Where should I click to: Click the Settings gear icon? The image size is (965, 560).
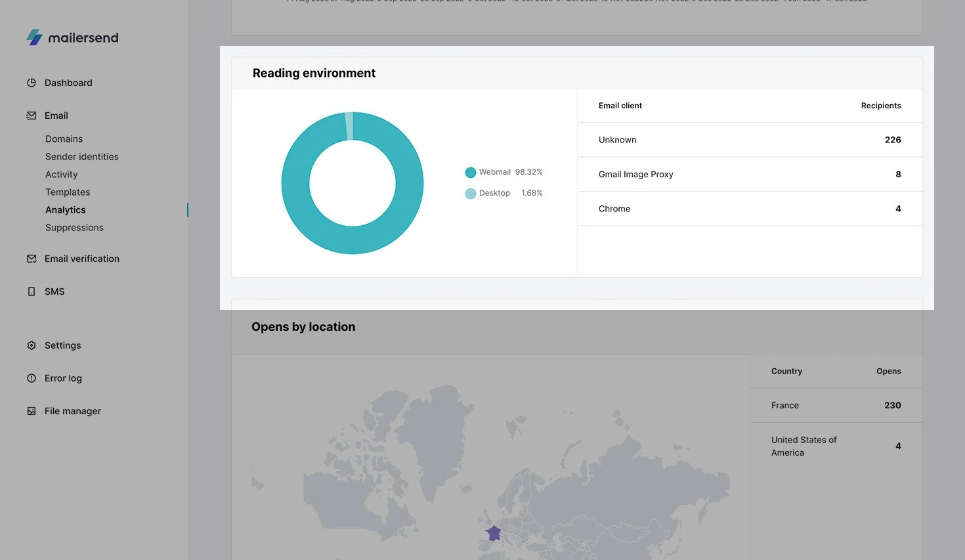[x=32, y=345]
